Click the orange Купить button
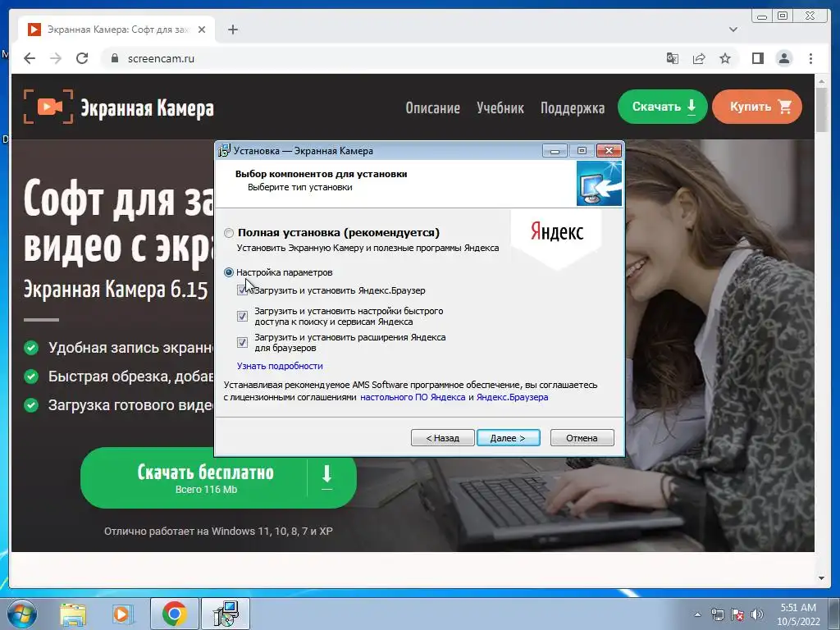 tap(757, 107)
